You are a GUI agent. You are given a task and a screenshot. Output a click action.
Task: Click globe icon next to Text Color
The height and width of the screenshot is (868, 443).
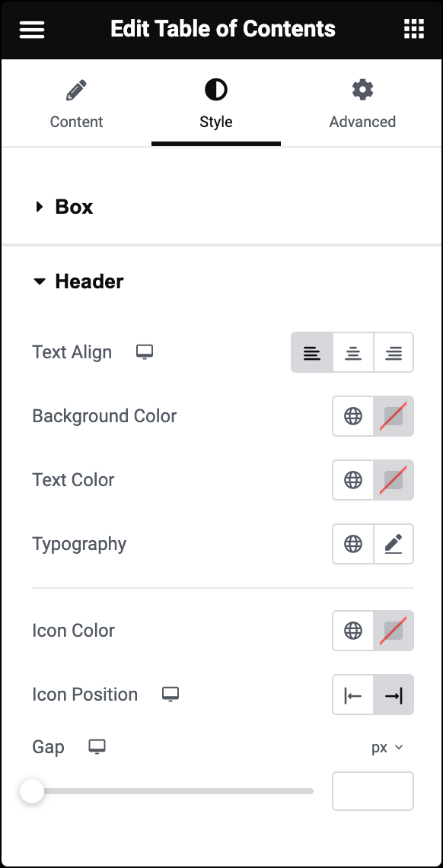[352, 480]
